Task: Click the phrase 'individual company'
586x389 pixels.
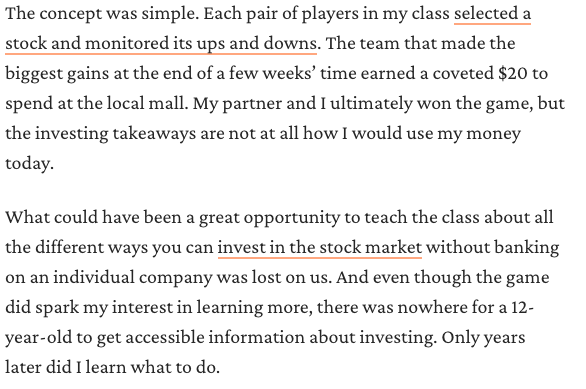Action: (133, 278)
